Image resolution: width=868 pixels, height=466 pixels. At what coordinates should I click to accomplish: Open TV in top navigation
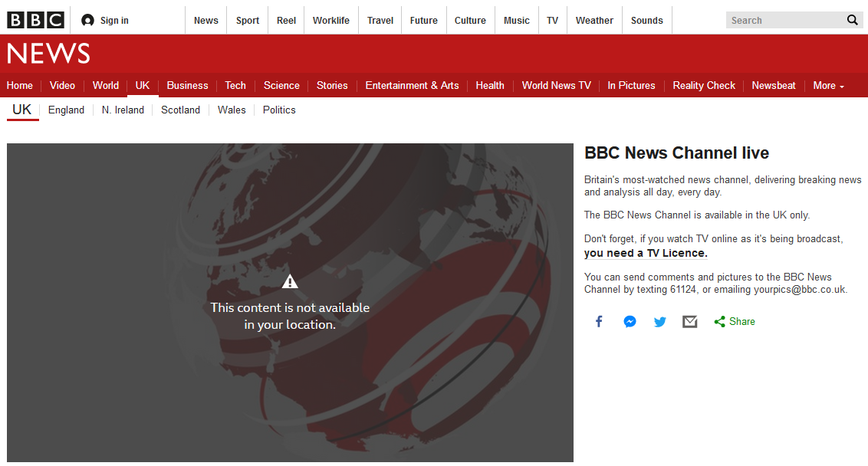tap(552, 21)
